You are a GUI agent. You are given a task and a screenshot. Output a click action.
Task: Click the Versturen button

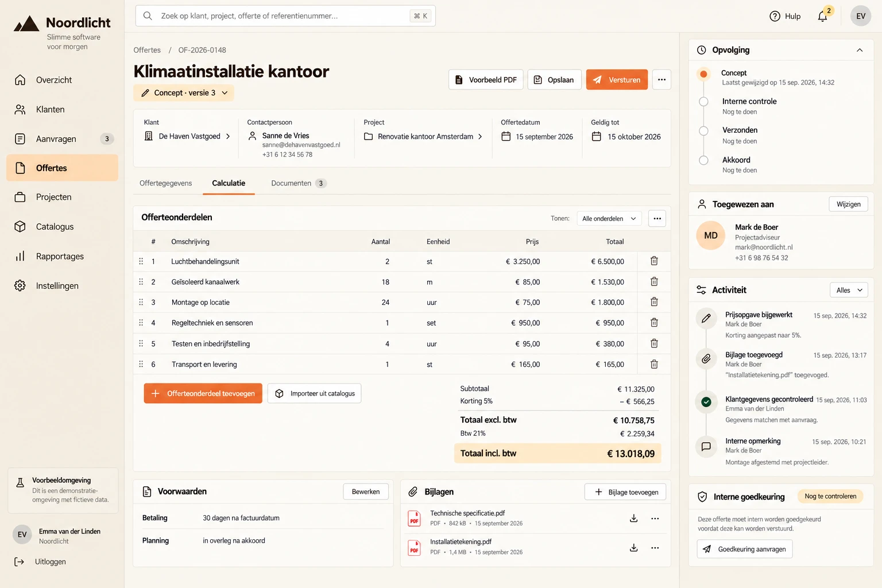coord(617,80)
